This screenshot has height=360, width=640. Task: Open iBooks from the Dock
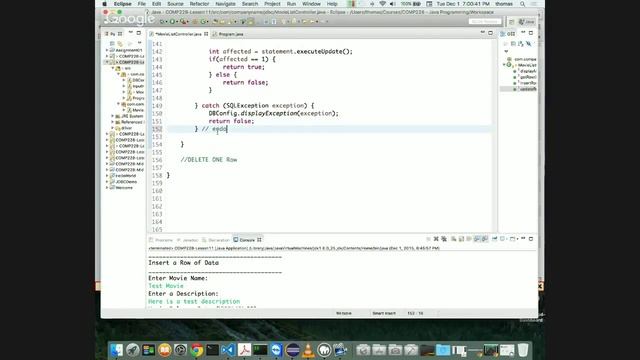(164, 350)
